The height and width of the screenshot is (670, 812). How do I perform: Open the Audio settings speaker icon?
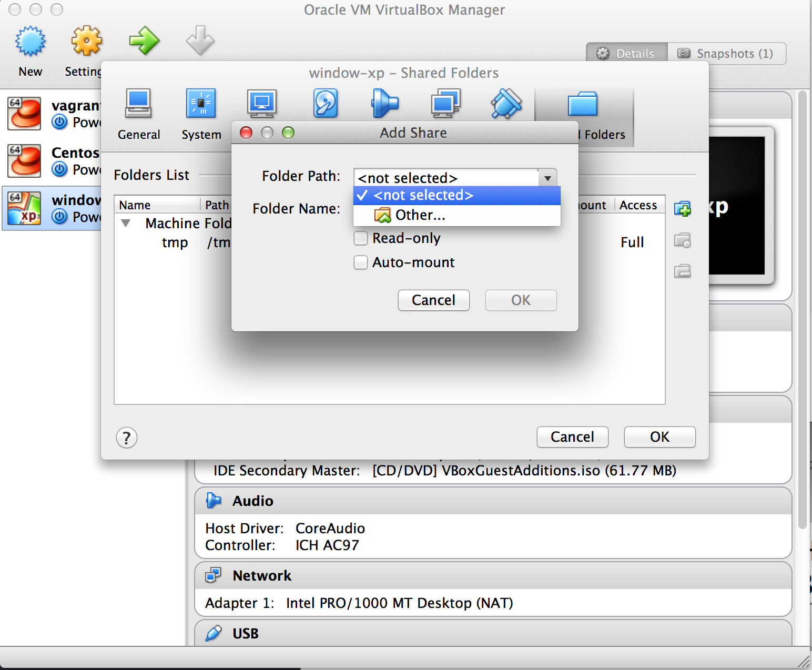(385, 104)
